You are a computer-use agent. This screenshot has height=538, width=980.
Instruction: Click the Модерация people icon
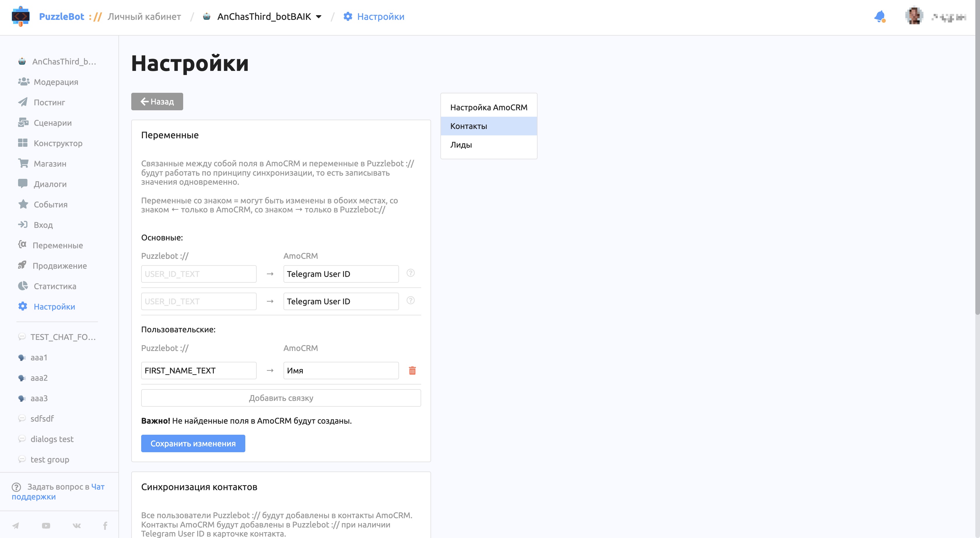[x=24, y=82]
